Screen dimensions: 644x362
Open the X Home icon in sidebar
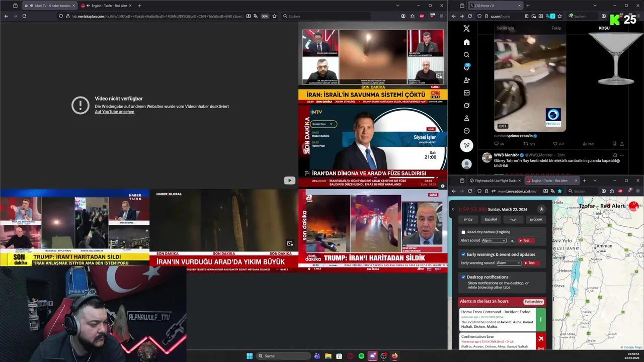[x=466, y=42]
